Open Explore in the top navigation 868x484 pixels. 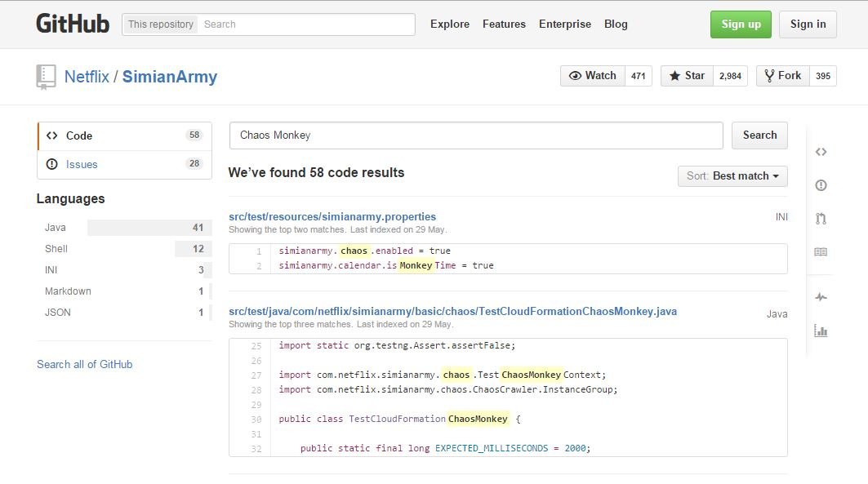tap(449, 24)
